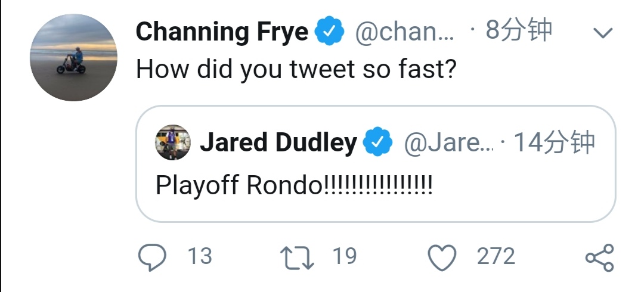Image resolution: width=644 pixels, height=292 pixels.
Task: Click Channing Frye's verified badge
Action: pyautogui.click(x=330, y=32)
